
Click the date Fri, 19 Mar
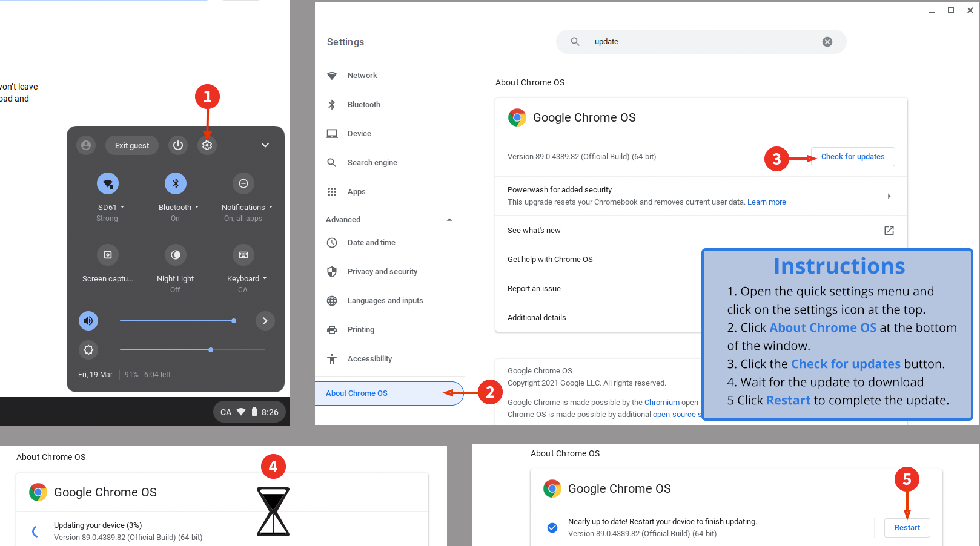click(x=95, y=375)
